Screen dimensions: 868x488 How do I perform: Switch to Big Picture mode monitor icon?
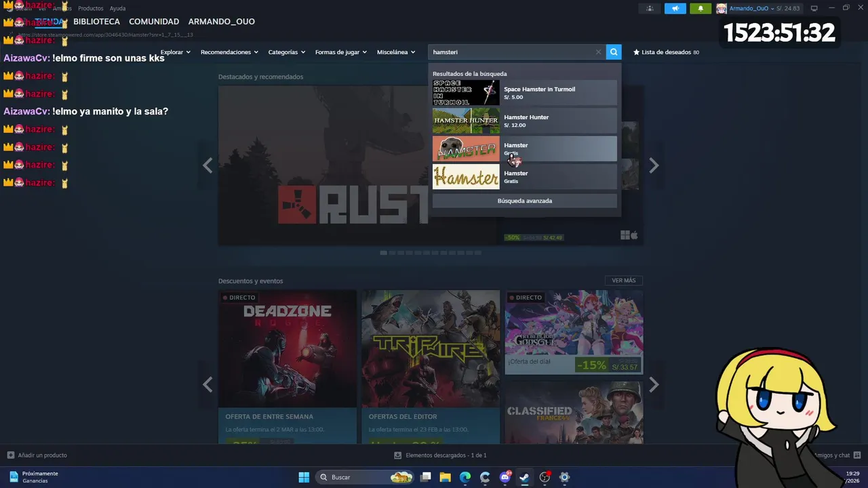click(814, 8)
